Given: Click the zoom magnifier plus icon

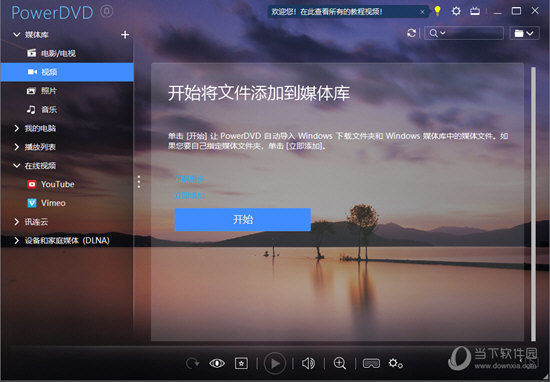Looking at the screenshot, I should 340,363.
